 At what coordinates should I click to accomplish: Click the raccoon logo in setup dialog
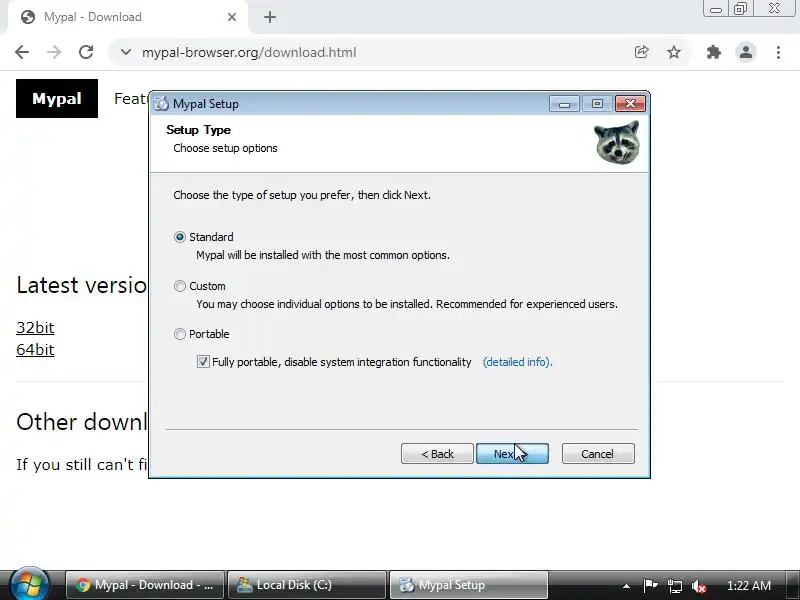617,142
